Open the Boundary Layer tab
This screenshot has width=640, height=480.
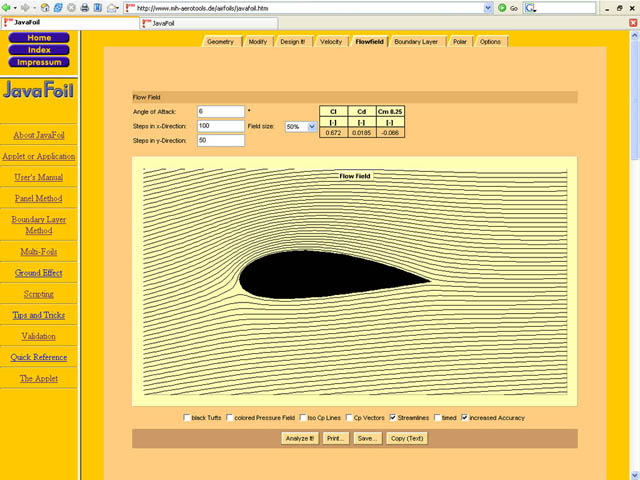point(416,42)
